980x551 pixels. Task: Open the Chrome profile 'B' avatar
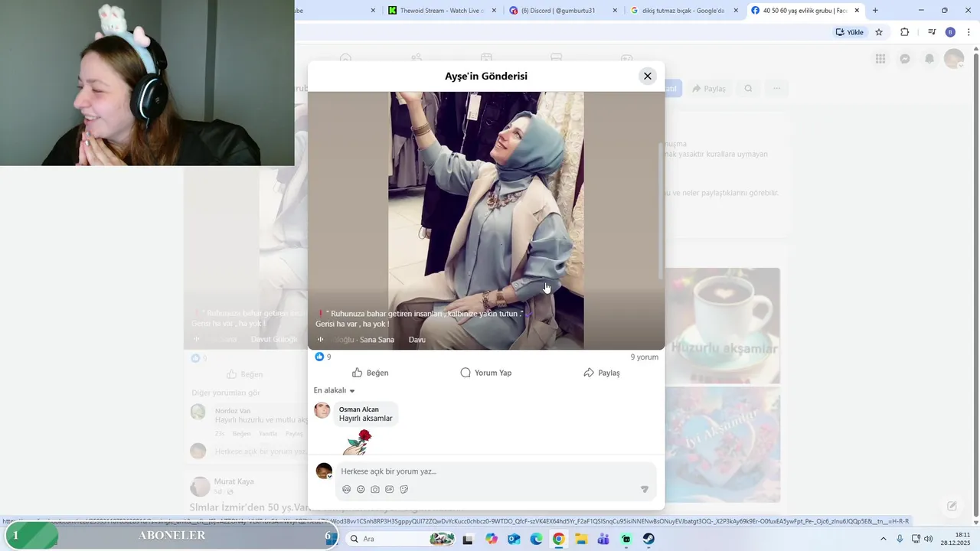point(950,32)
